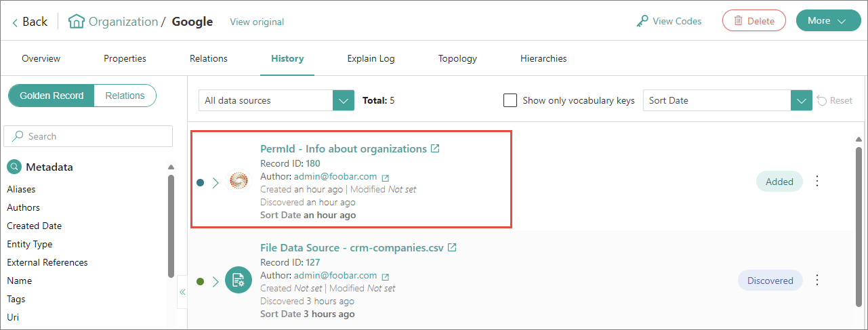868x330 pixels.
Task: Click the Metadata search icon
Action: (14, 167)
